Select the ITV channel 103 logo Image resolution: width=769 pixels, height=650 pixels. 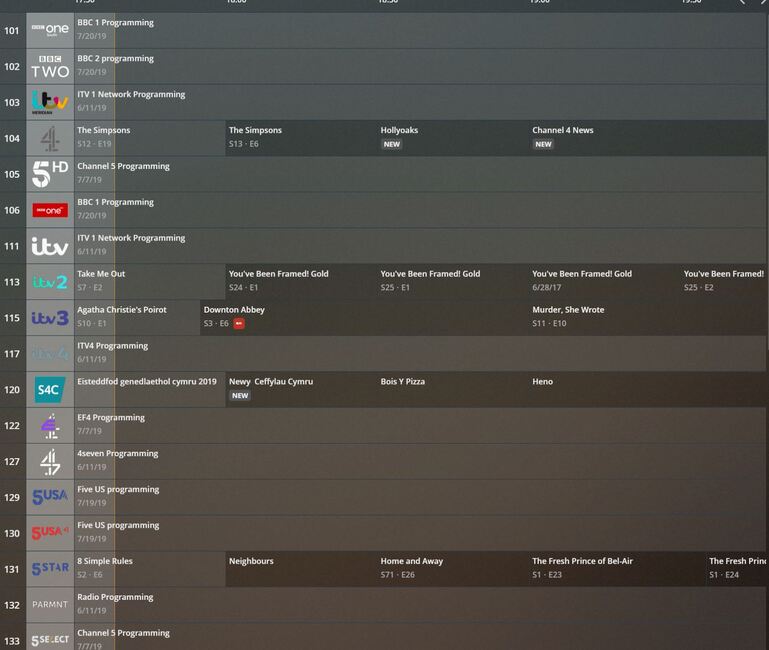pyautogui.click(x=50, y=102)
